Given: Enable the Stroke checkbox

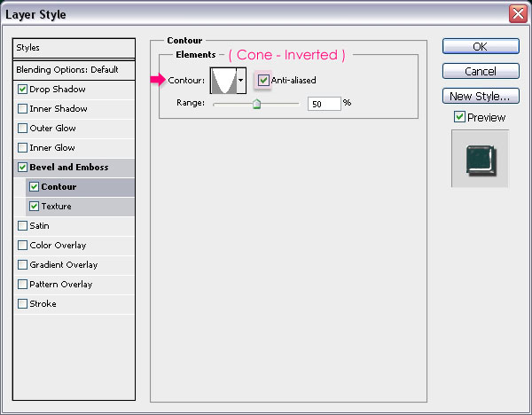Looking at the screenshot, I should (x=22, y=303).
